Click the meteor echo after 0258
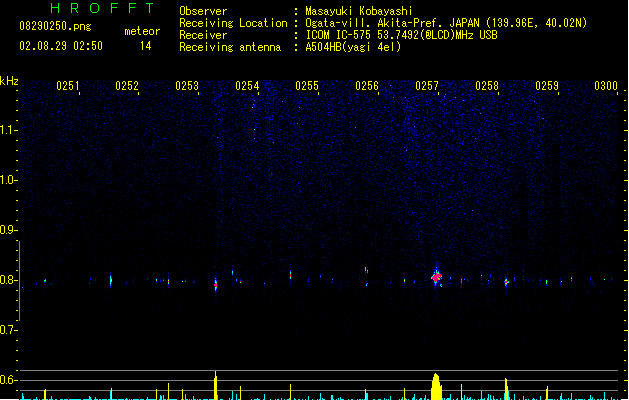 (x=506, y=282)
